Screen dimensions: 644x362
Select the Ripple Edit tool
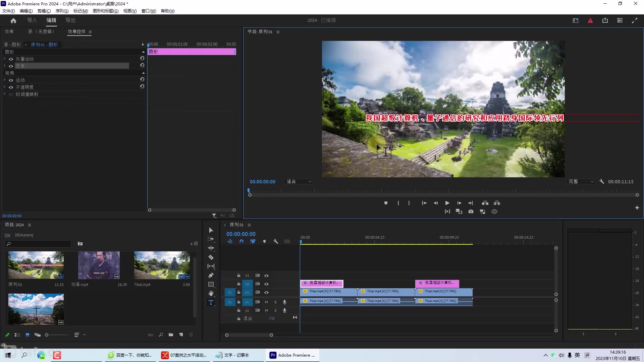[211, 248]
